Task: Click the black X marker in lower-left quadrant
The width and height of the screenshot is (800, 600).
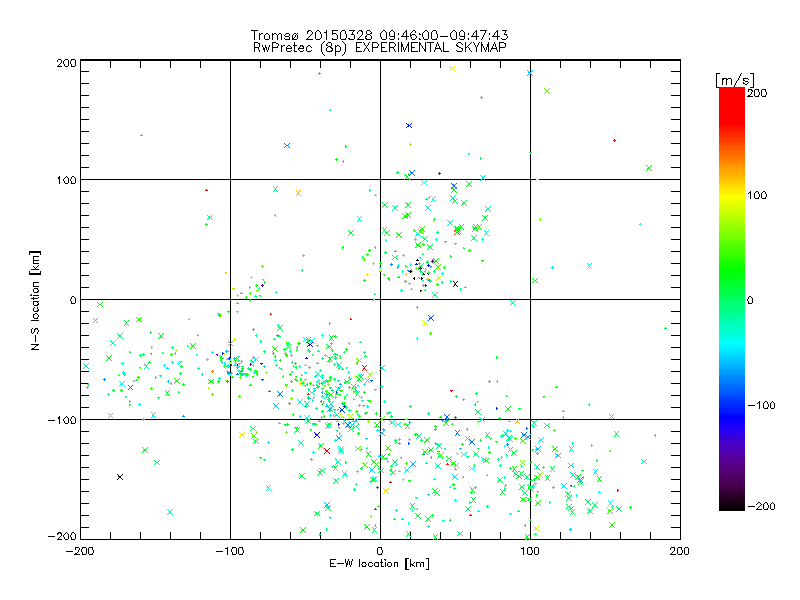Action: (x=120, y=477)
